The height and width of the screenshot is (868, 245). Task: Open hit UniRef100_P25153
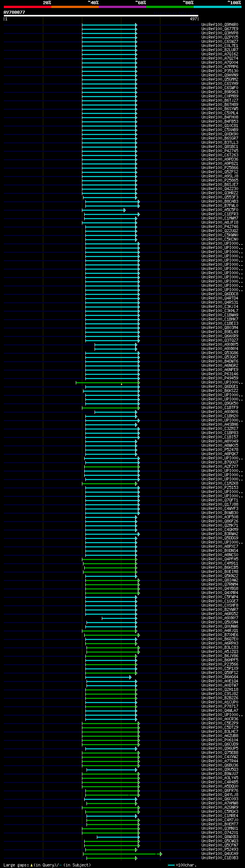[x=220, y=488]
